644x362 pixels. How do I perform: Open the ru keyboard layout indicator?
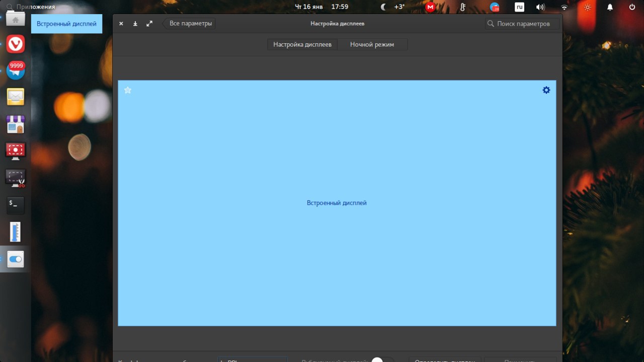tap(519, 7)
